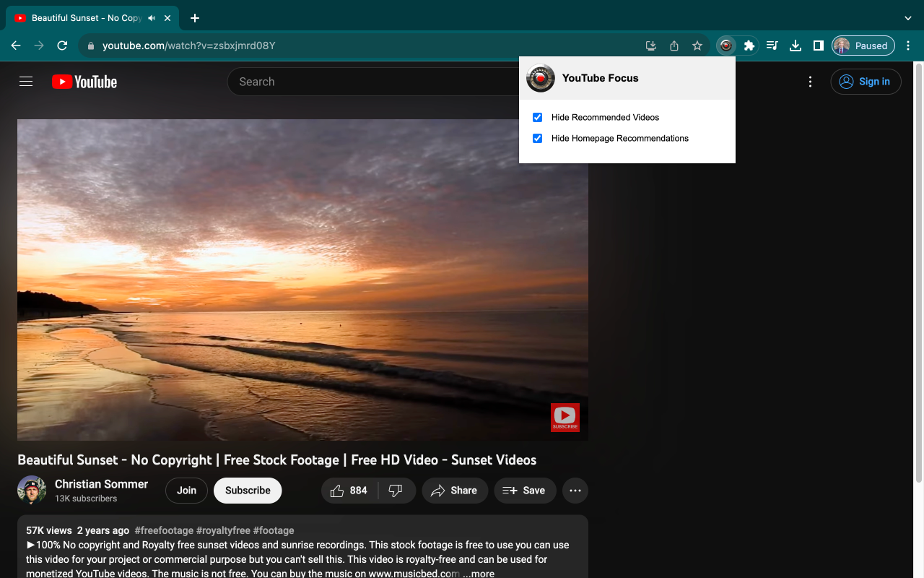Click the YouTube logo
This screenshot has width=924, height=578.
(84, 82)
